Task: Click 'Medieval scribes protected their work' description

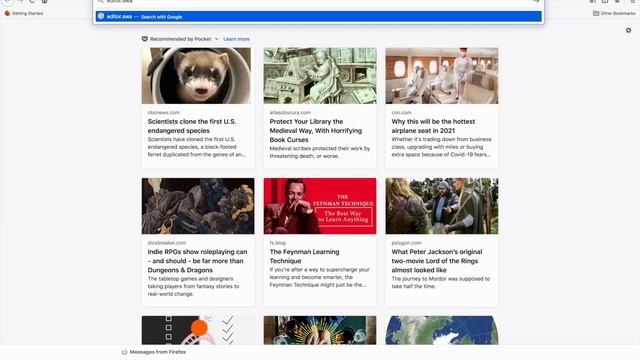Action: [320, 152]
